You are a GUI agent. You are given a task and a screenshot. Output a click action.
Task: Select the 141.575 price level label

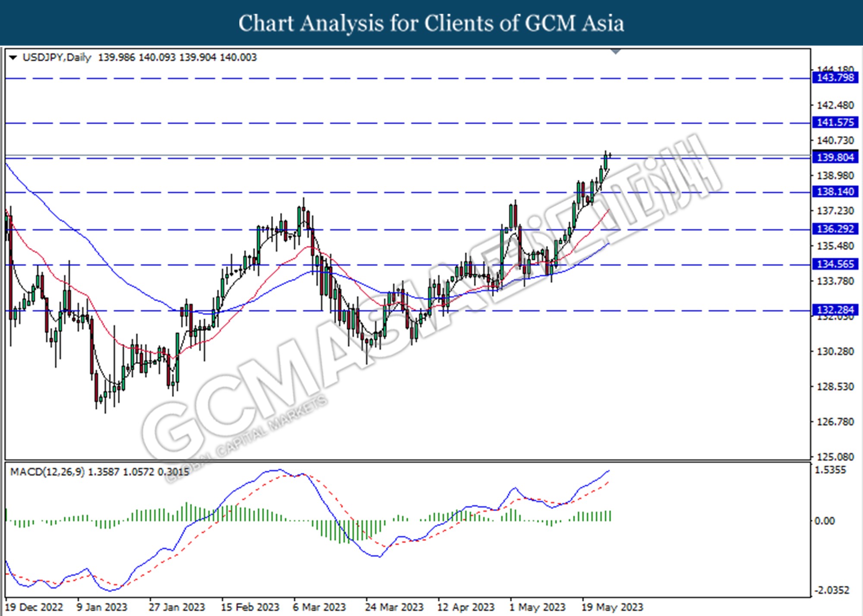point(835,123)
